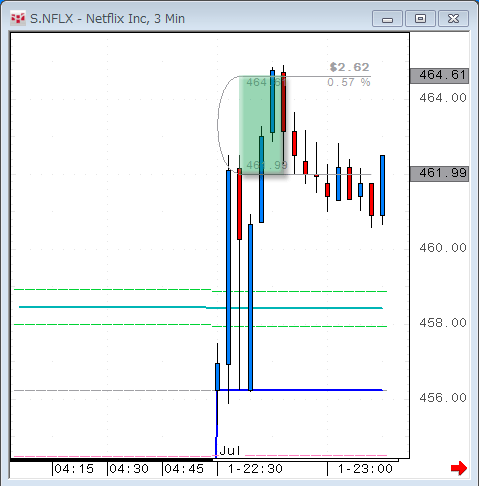The image size is (479, 486).
Task: Close the S.NFLX chart window
Action: pyautogui.click(x=453, y=19)
